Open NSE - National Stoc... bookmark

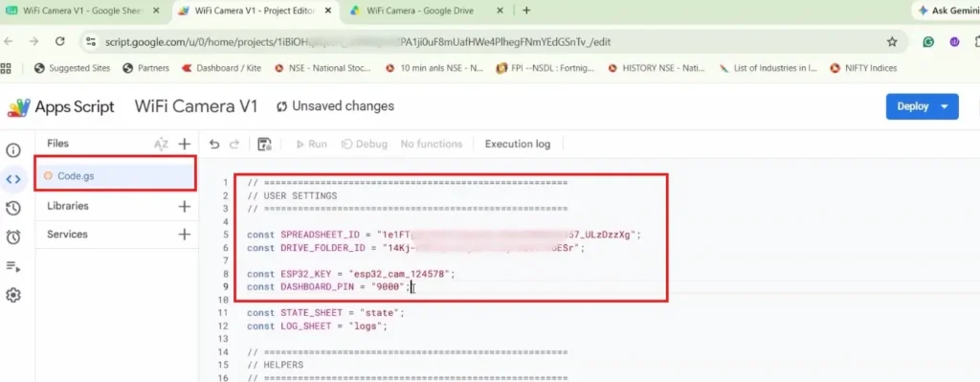pos(323,68)
